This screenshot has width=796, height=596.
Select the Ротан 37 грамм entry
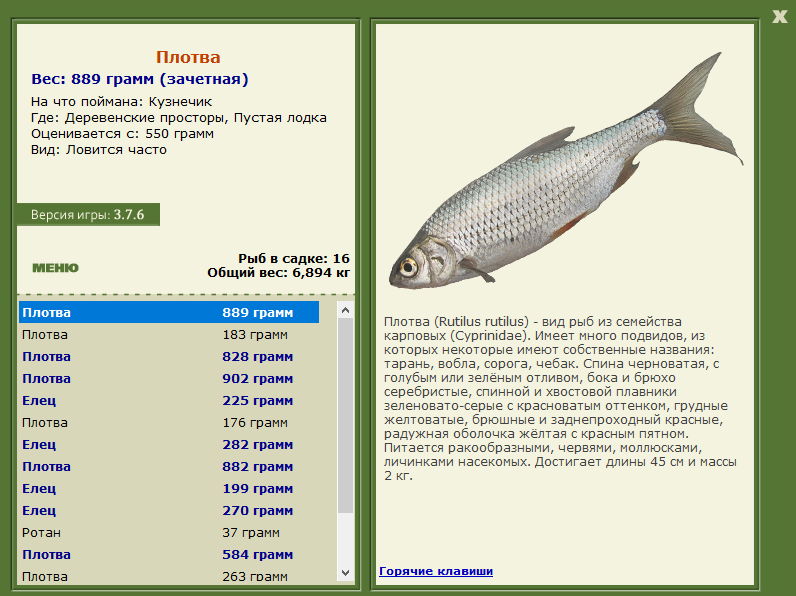169,533
